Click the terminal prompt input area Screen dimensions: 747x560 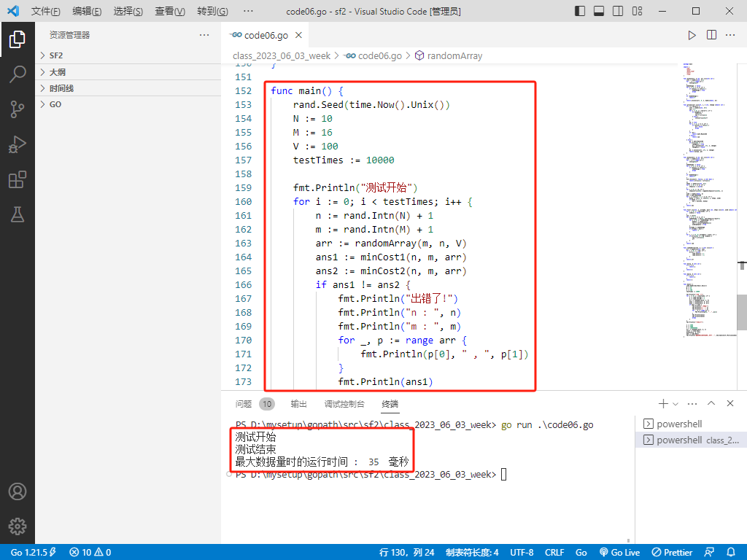pyautogui.click(x=503, y=474)
